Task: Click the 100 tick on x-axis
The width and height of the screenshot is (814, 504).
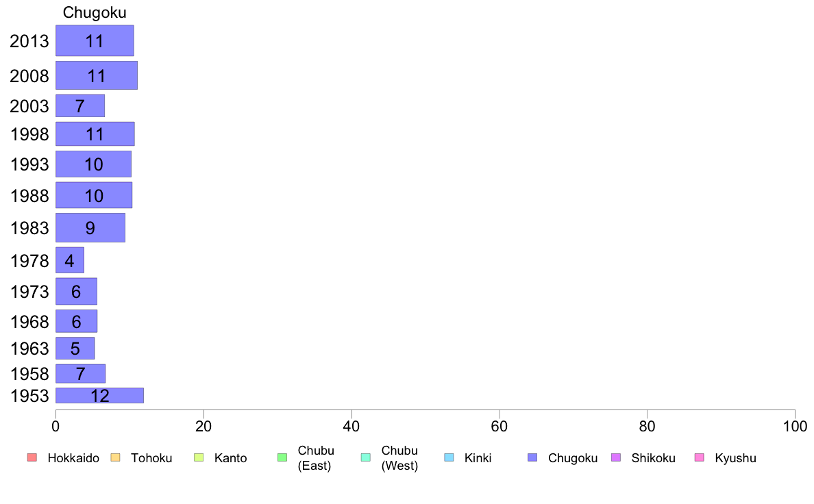Action: [795, 427]
